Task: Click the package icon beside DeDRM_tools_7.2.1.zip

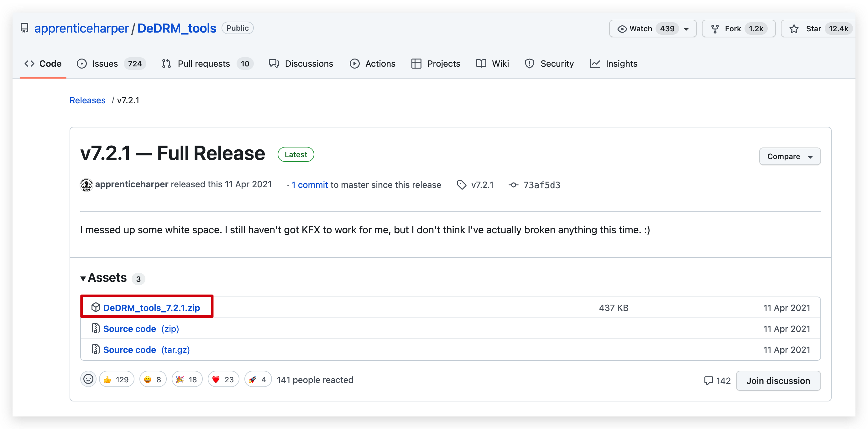Action: (x=96, y=307)
